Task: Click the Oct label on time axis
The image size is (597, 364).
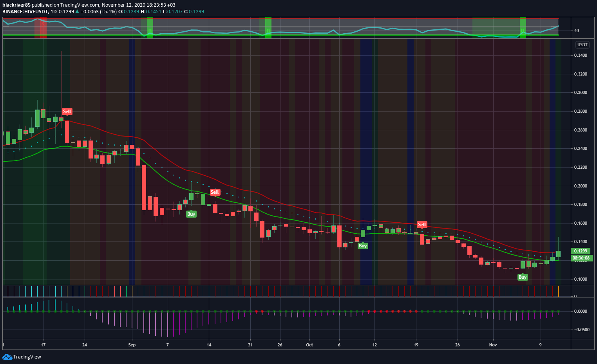Action: tap(309, 345)
